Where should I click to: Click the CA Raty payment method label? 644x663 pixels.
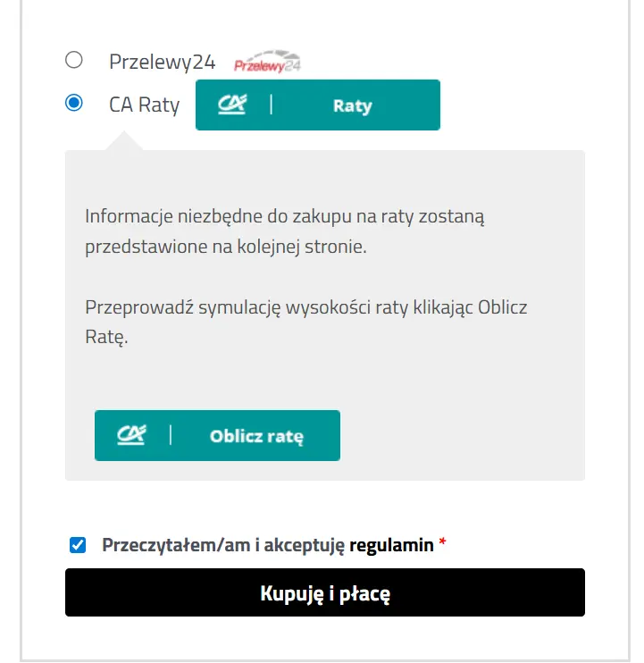point(144,105)
